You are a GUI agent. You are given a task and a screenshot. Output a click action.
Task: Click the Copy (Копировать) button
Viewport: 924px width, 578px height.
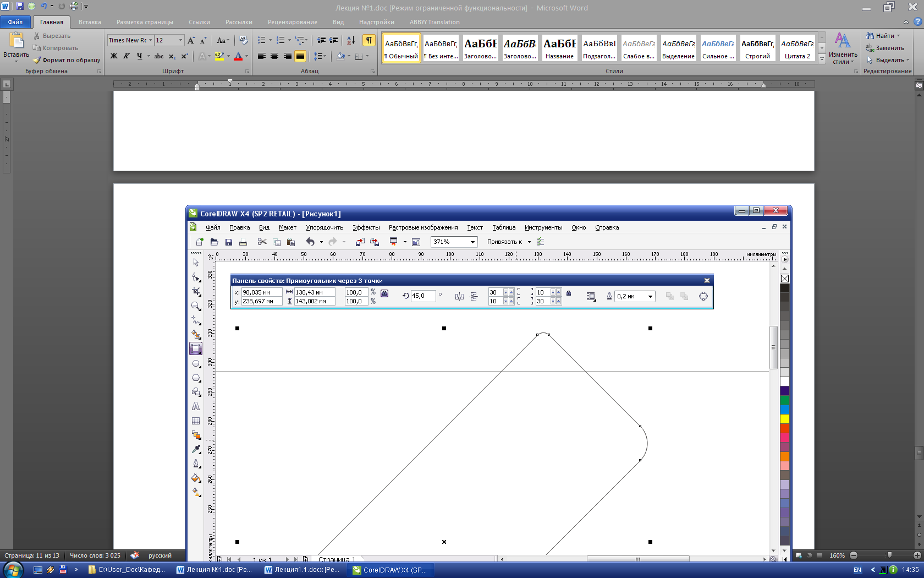click(55, 48)
